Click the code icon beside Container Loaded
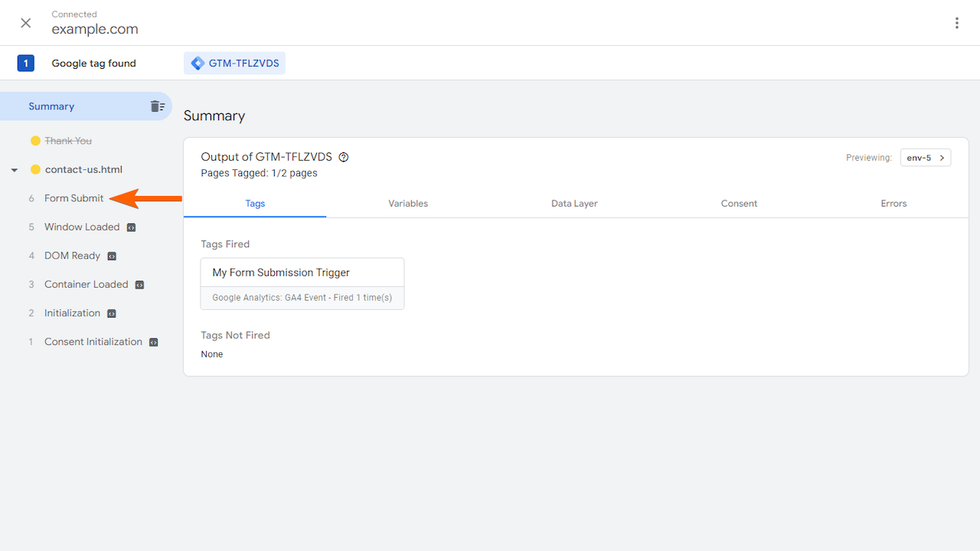The width and height of the screenshot is (980, 551). click(139, 284)
